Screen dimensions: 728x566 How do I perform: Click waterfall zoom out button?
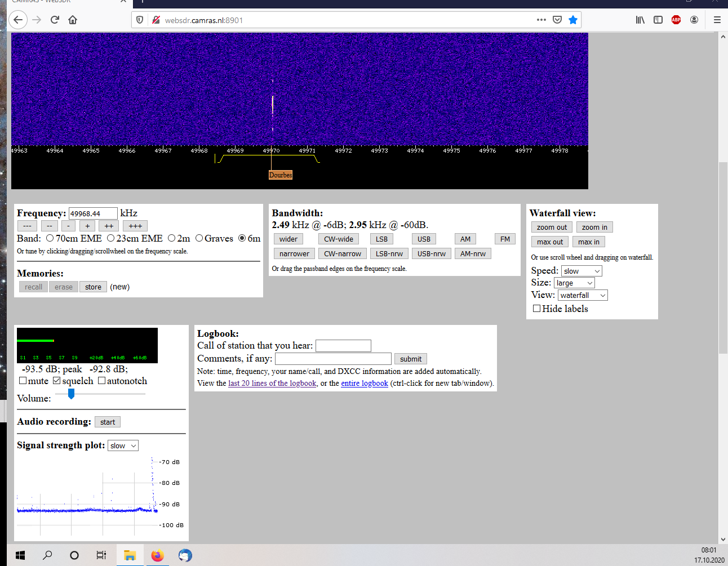[x=552, y=227]
